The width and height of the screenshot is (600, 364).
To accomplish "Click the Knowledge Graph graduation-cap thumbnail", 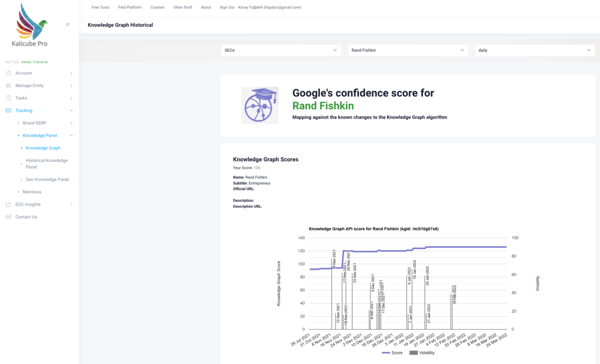I will click(260, 105).
